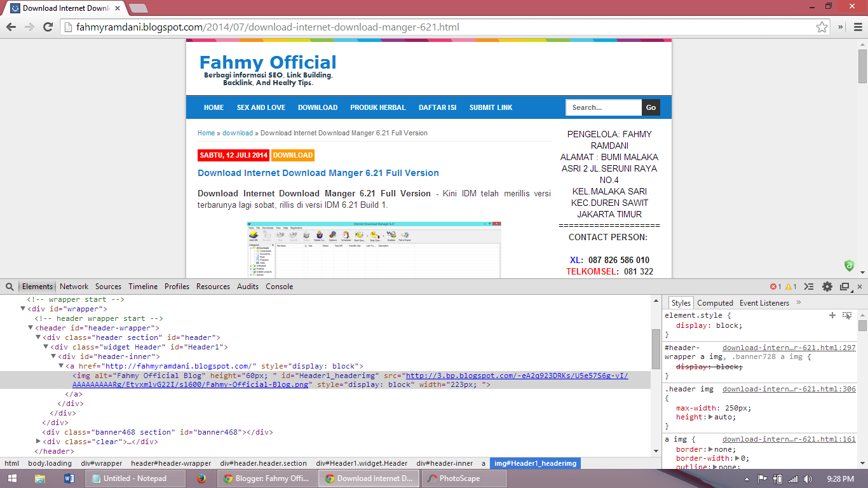Add a new style rule plus icon
This screenshot has height=488, width=868.
pos(832,315)
